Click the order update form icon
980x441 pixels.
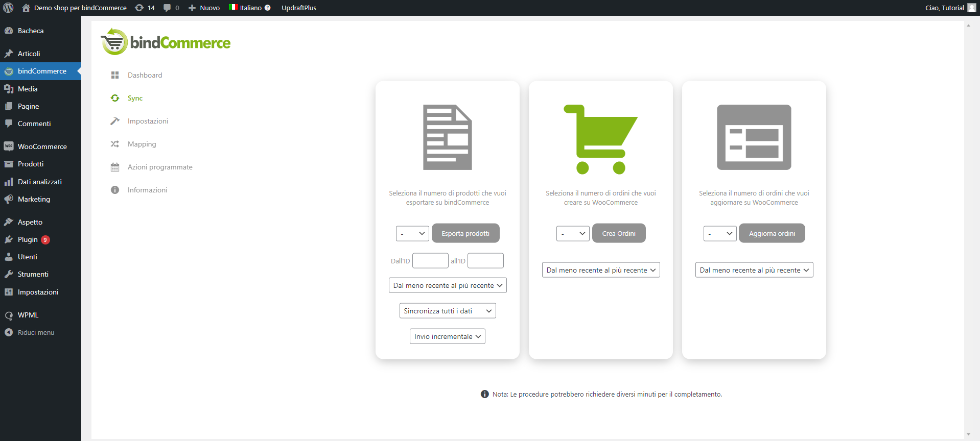[x=754, y=137]
